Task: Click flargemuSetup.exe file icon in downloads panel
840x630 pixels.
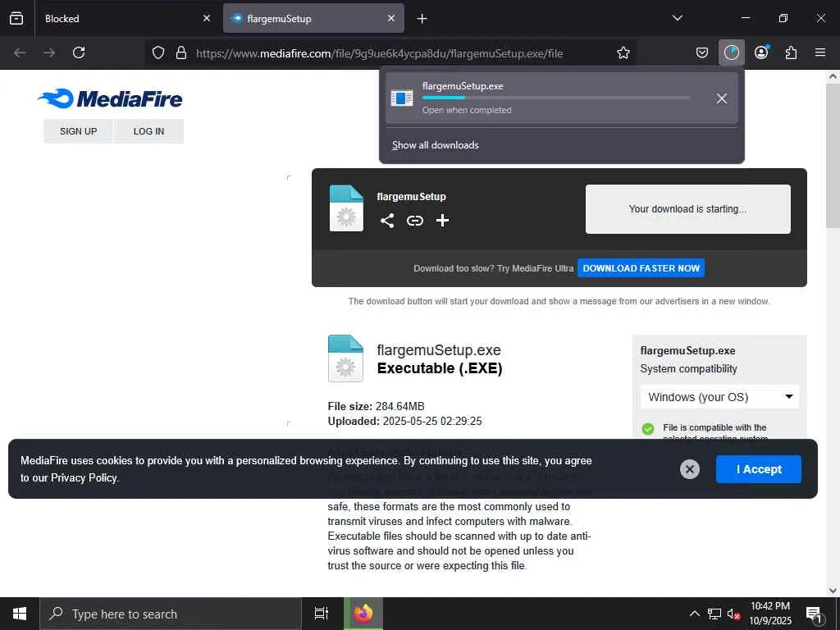Action: [402, 98]
